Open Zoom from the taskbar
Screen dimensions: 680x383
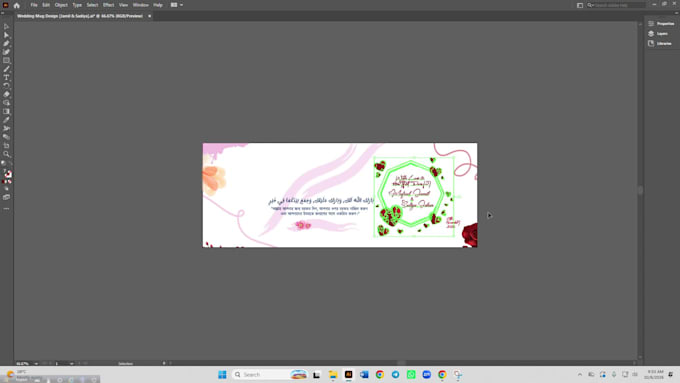point(426,374)
